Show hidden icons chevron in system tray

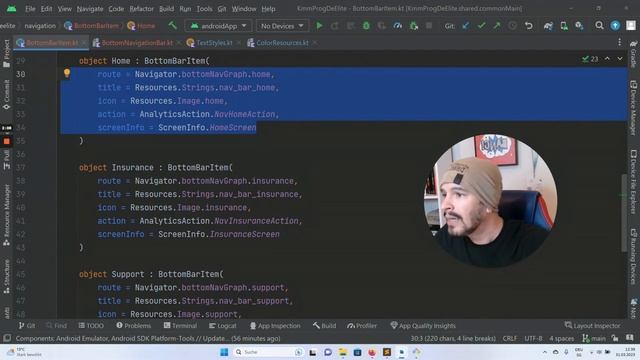point(544,352)
